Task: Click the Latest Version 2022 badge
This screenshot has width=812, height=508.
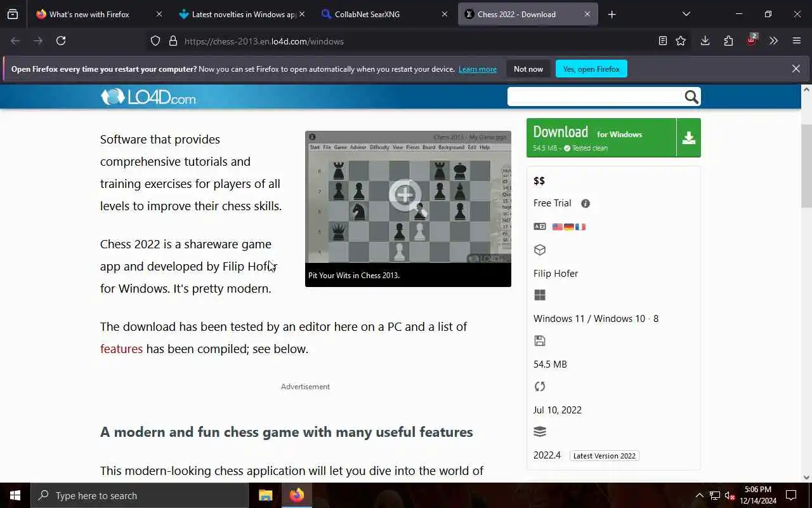Action: [x=604, y=456]
